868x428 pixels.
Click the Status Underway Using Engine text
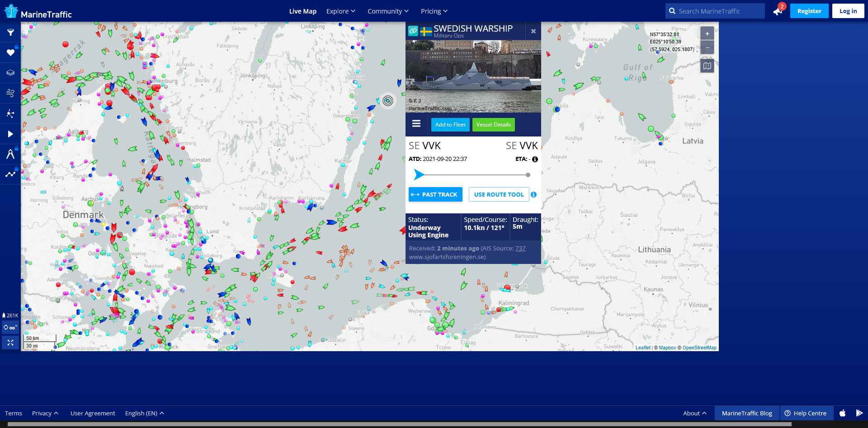(x=428, y=231)
